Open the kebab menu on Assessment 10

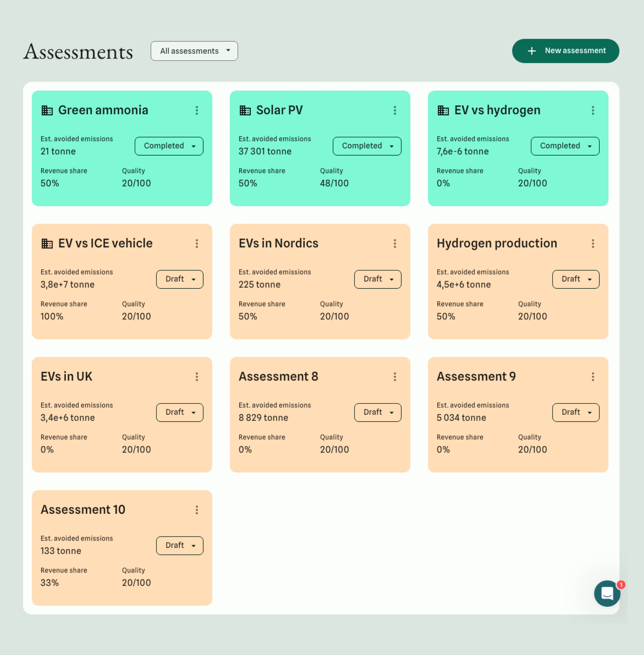(x=197, y=510)
